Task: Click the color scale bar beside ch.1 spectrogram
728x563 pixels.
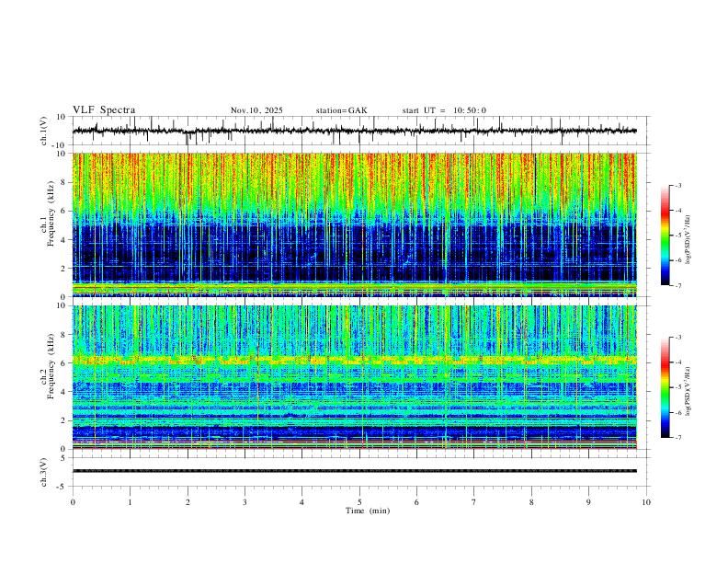Action: 665,236
